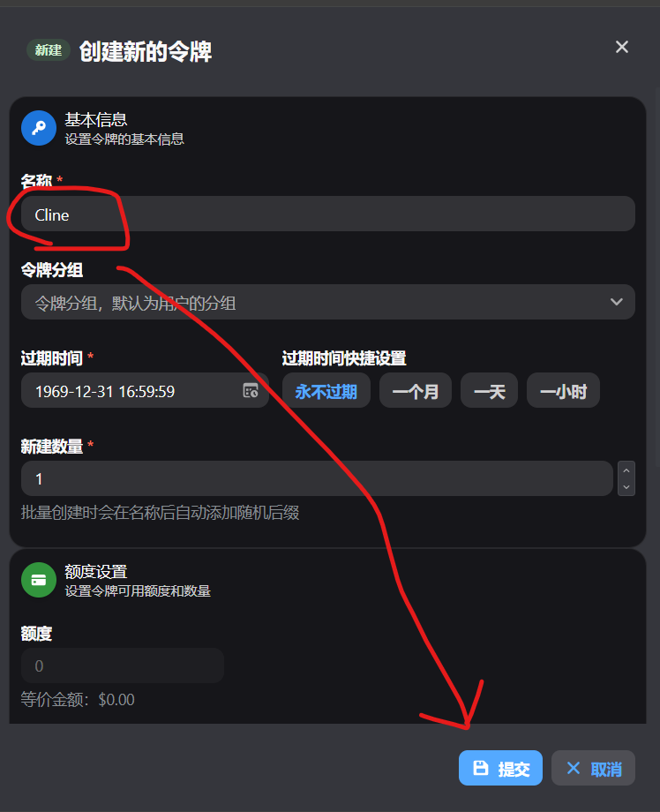Click the 过期时间 date input field

tap(145, 390)
